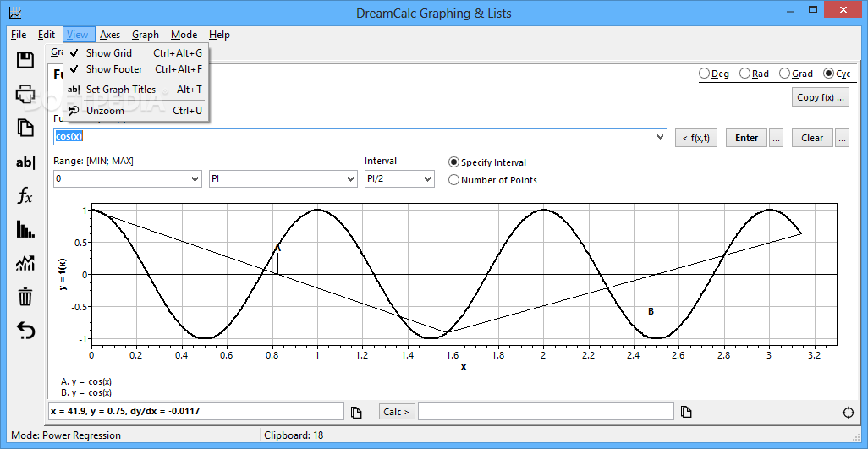Open the Interval dropdown showing PI/2

coord(427,179)
